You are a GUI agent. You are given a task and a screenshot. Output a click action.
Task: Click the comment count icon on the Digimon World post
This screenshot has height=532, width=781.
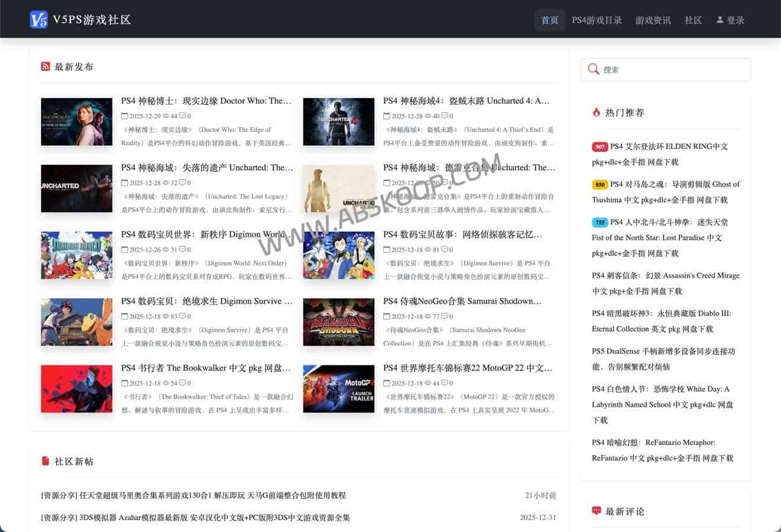click(183, 249)
